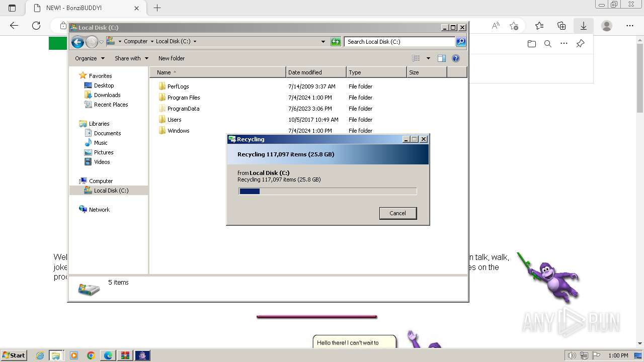This screenshot has width=644, height=362.
Task: Add page to favorites star icon
Action: pyautogui.click(x=514, y=26)
